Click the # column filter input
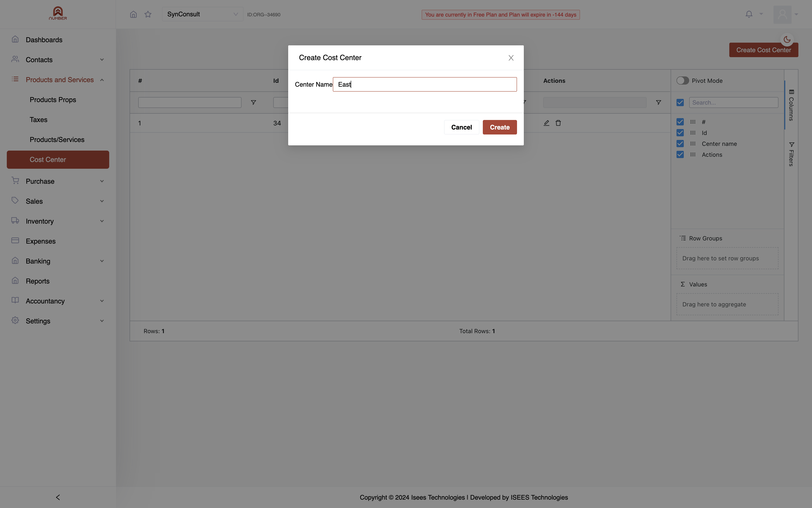This screenshot has height=508, width=812. [x=190, y=103]
